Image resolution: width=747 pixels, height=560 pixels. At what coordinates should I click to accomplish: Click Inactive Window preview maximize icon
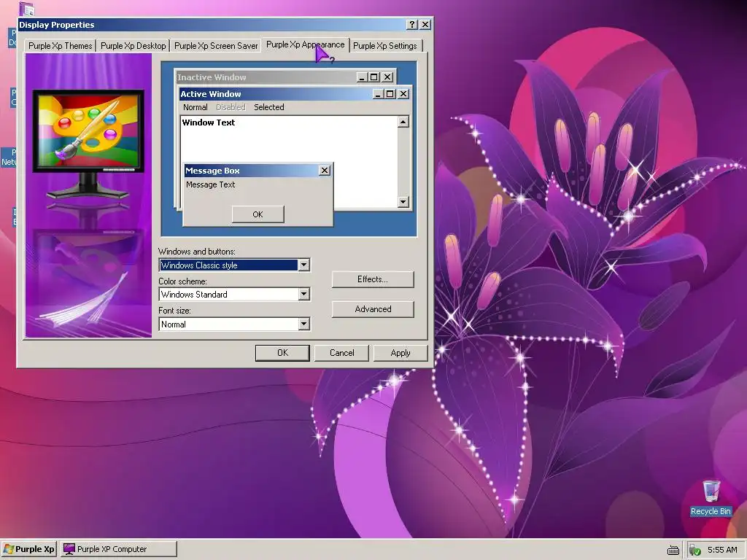[374, 77]
